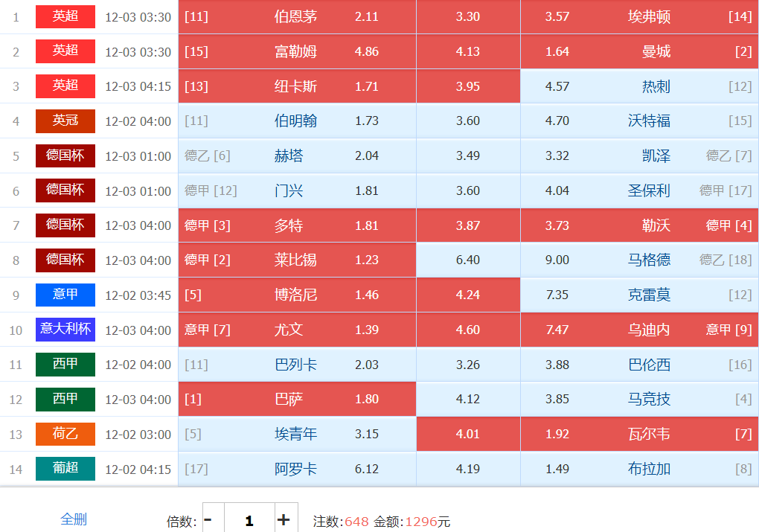Screen dimensions: 759x532
Task: Toggle Bournemouth (伯恩茅) home win at 2.11
Action: point(298,16)
